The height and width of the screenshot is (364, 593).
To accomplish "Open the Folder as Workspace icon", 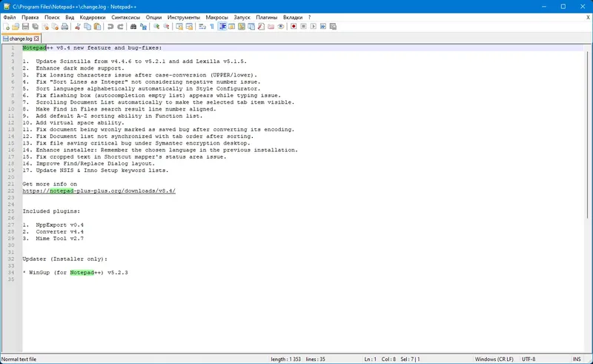I will pyautogui.click(x=271, y=27).
